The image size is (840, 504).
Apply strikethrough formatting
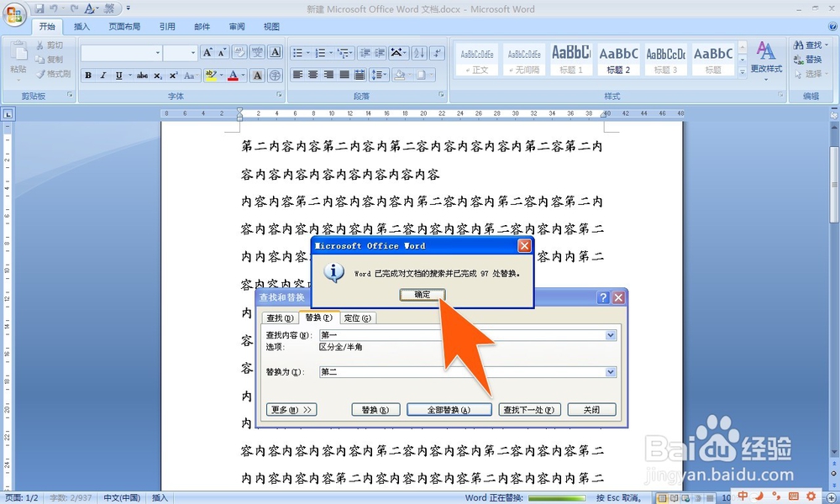[142, 76]
